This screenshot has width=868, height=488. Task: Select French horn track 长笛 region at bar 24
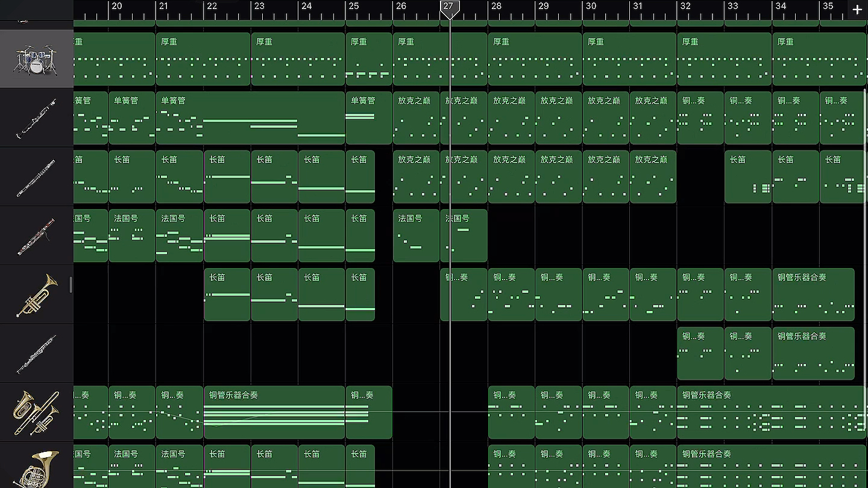321,466
